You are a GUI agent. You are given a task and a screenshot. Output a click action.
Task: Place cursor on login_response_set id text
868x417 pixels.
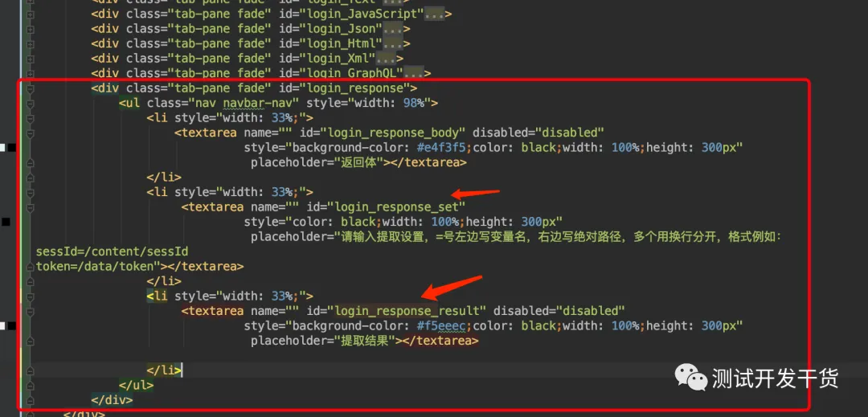(396, 206)
